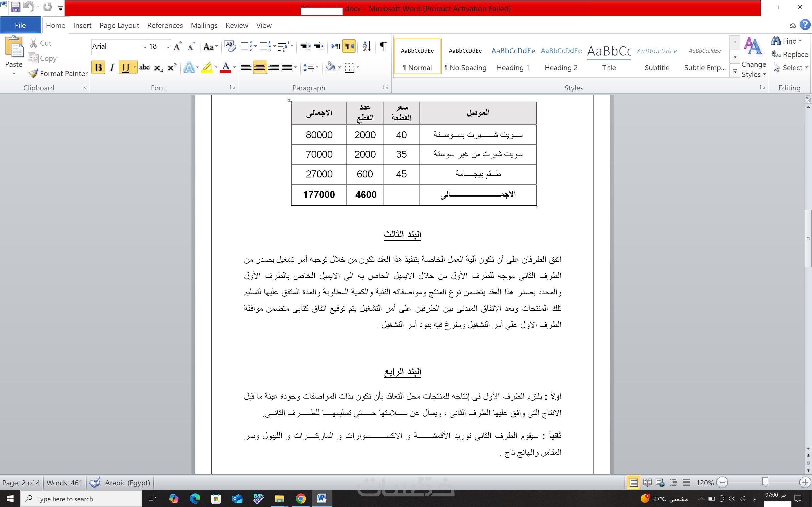Click the Save icon in the quick access toolbar
The image size is (812, 507).
[x=15, y=7]
